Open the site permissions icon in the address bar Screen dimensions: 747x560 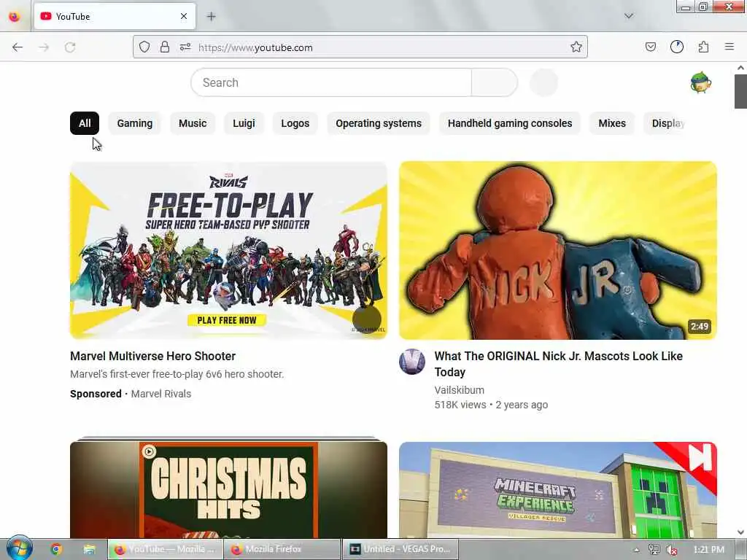(x=185, y=47)
